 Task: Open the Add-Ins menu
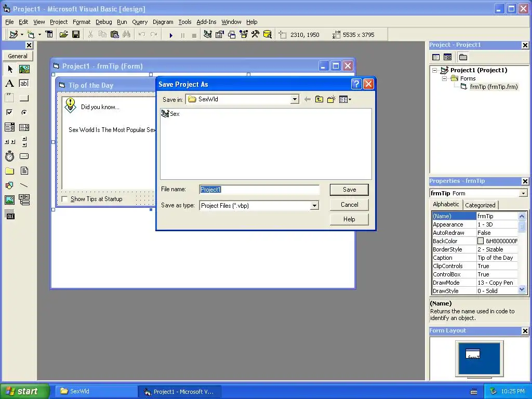[x=206, y=22]
